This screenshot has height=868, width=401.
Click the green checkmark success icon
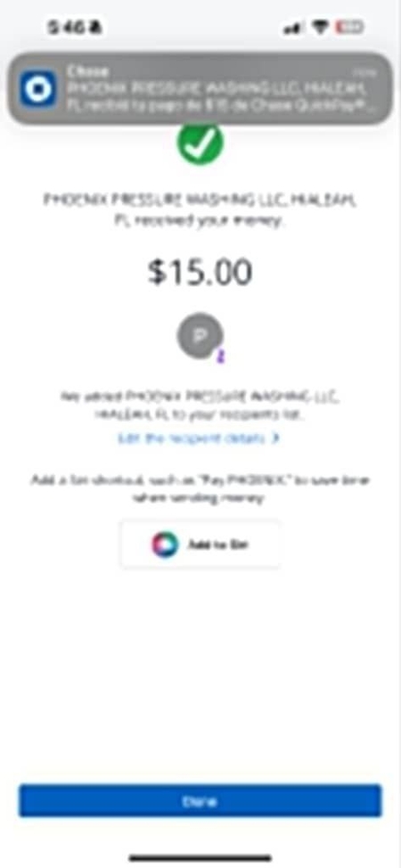200,142
